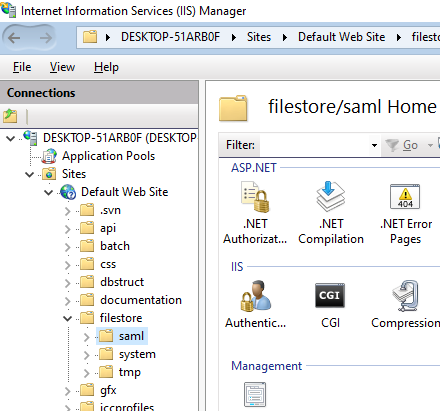Expand the gfx folder node
The image size is (440, 411).
68,391
